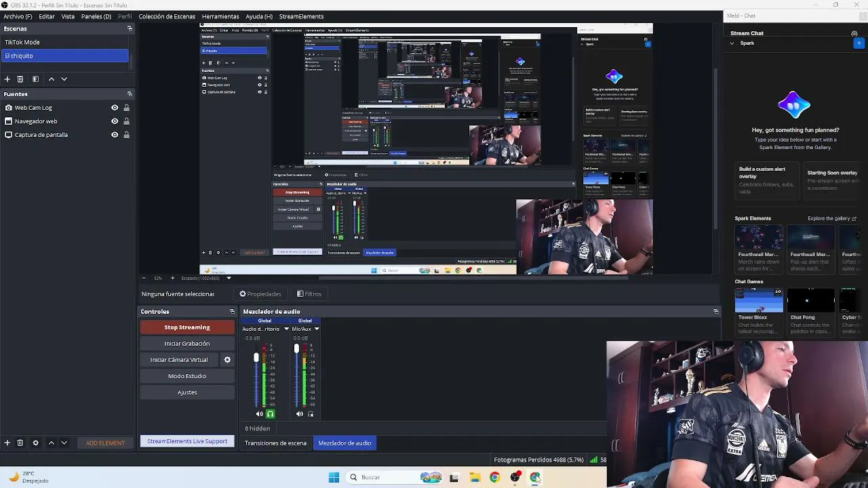Image resolution: width=868 pixels, height=488 pixels.
Task: Open Windows Start menu
Action: click(334, 477)
